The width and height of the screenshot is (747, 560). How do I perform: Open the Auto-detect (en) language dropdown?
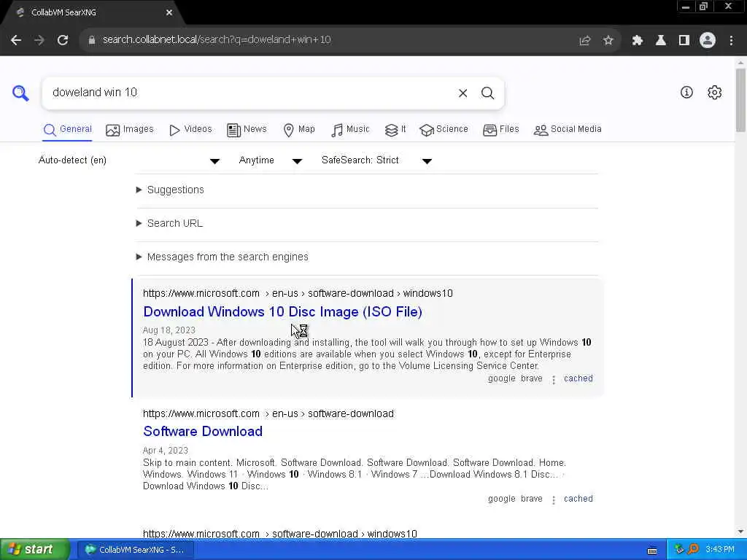coord(128,160)
